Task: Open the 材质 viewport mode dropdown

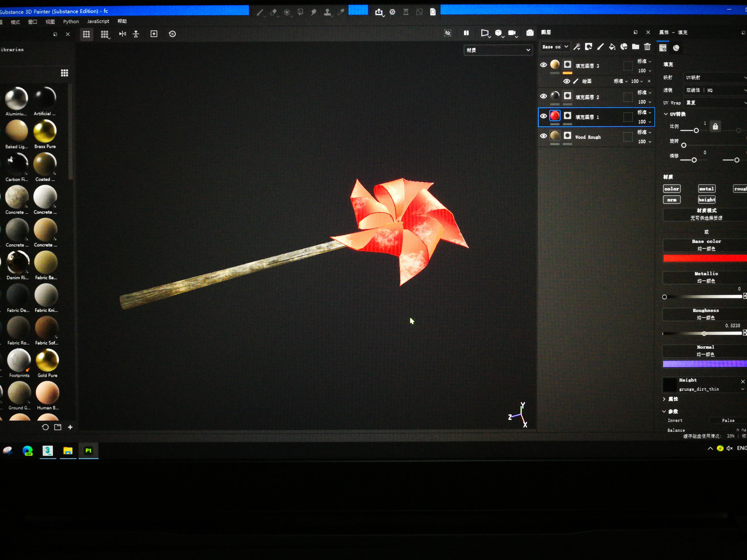Action: tap(498, 50)
